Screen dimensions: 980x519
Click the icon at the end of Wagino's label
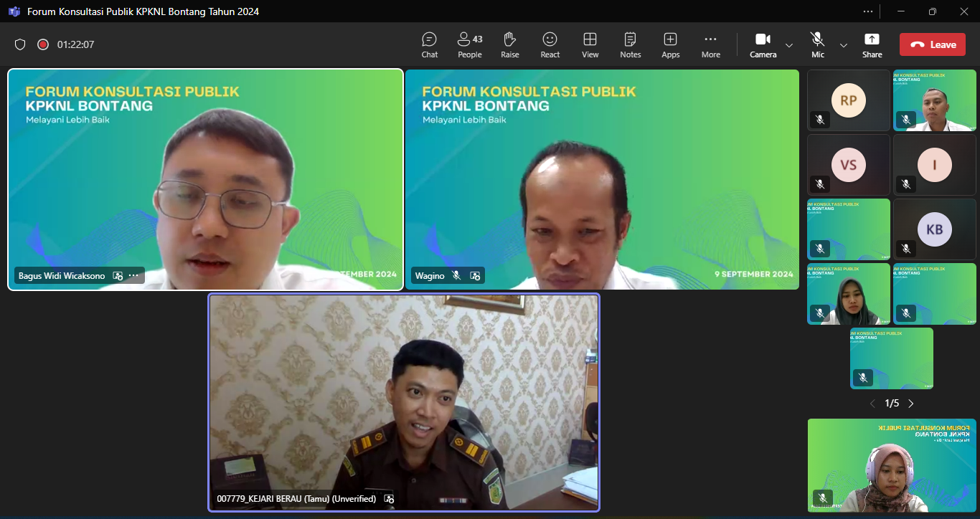coord(475,275)
